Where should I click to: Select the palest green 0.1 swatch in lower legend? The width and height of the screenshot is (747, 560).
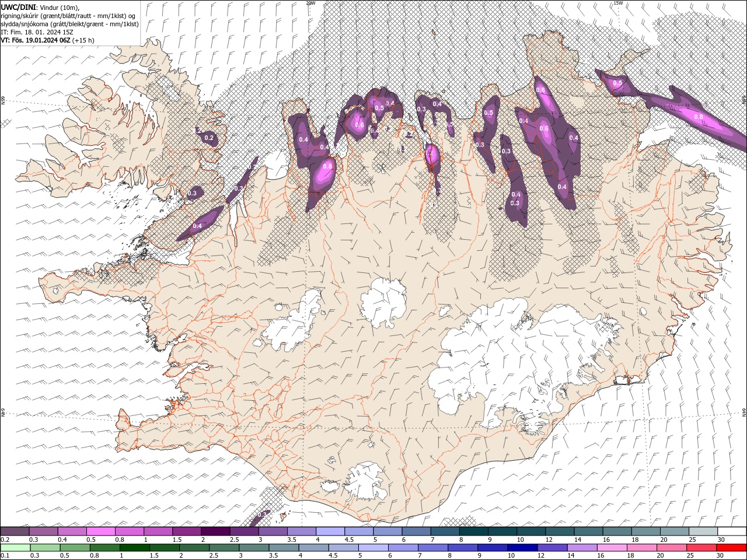point(15,548)
